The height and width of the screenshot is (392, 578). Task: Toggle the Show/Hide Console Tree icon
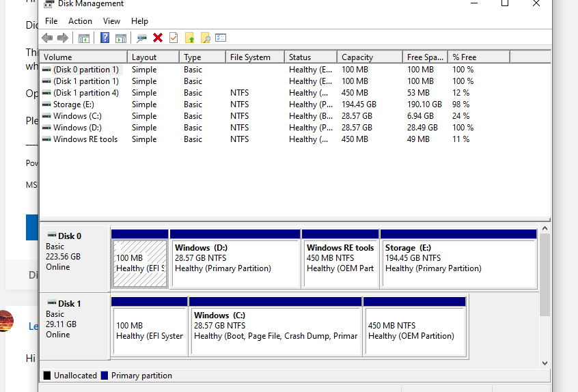coord(84,38)
